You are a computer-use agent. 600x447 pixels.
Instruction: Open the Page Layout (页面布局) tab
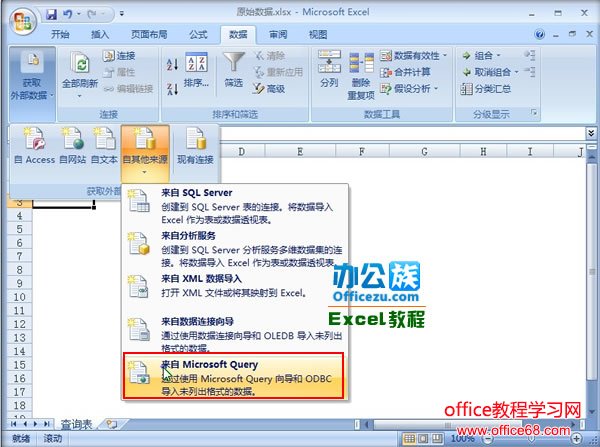(x=149, y=34)
